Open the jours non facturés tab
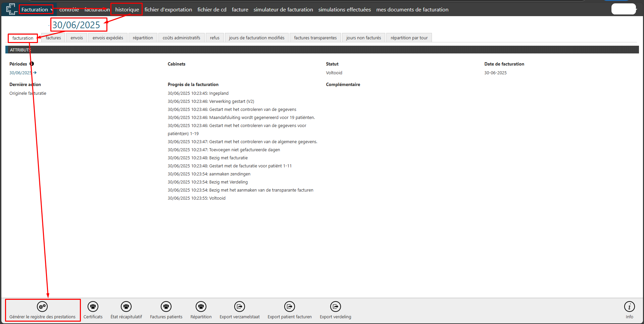The image size is (644, 324). (363, 38)
